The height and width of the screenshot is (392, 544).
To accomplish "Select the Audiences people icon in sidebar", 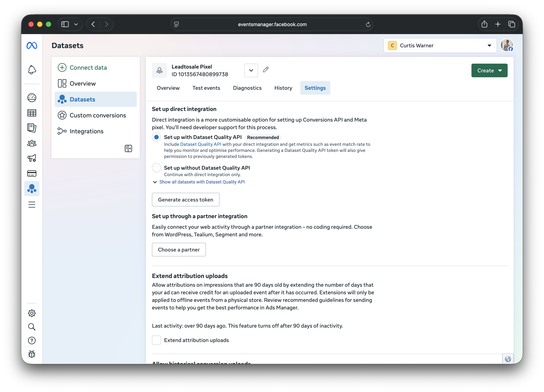I will (32, 143).
